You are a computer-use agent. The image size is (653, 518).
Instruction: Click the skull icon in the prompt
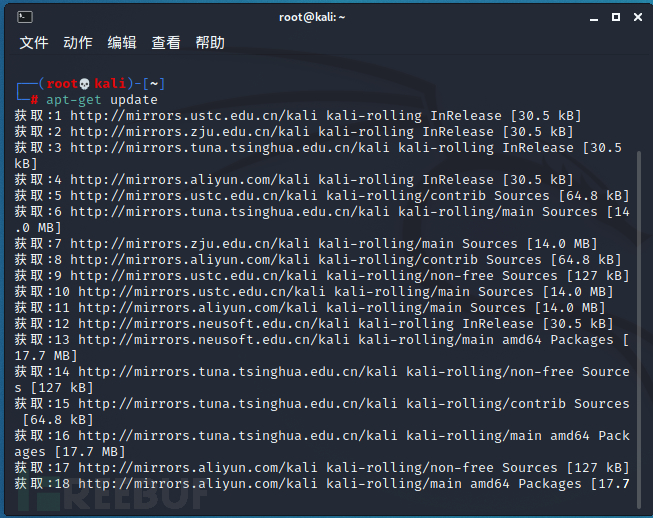coord(85,84)
